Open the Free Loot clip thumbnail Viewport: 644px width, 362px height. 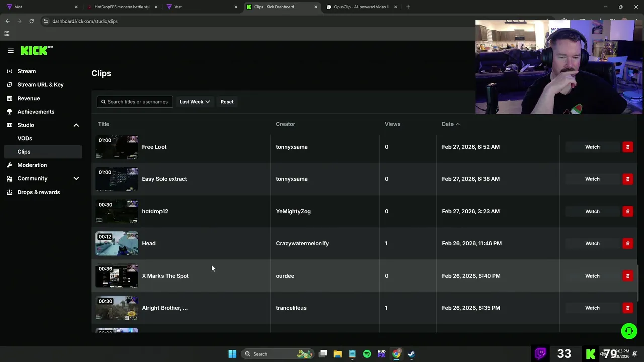tap(117, 147)
